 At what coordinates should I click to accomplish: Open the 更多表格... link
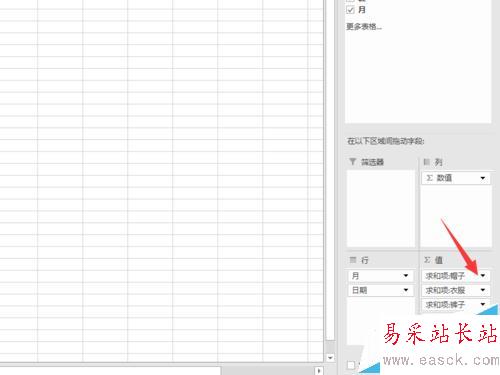[364, 27]
